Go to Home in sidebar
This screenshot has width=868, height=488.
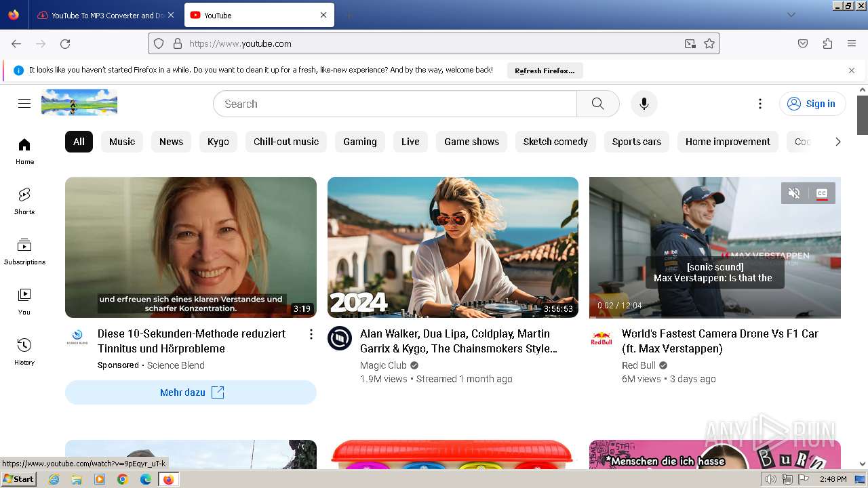pos(24,151)
